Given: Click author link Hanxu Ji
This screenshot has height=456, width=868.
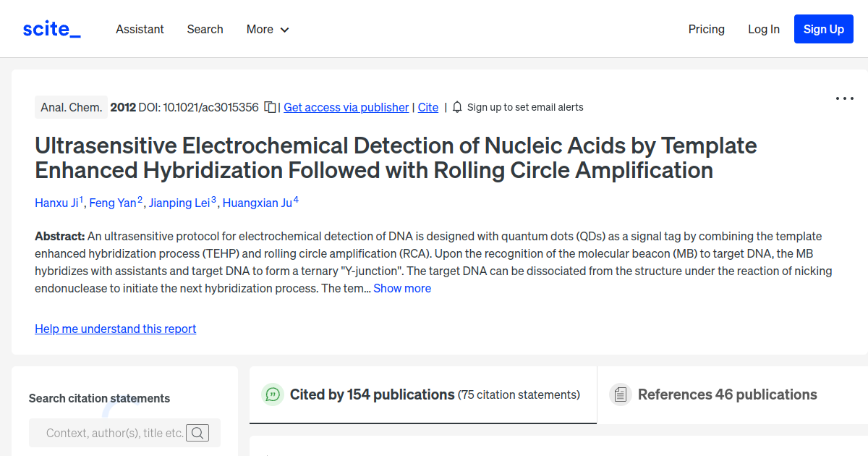Looking at the screenshot, I should click(x=57, y=203).
